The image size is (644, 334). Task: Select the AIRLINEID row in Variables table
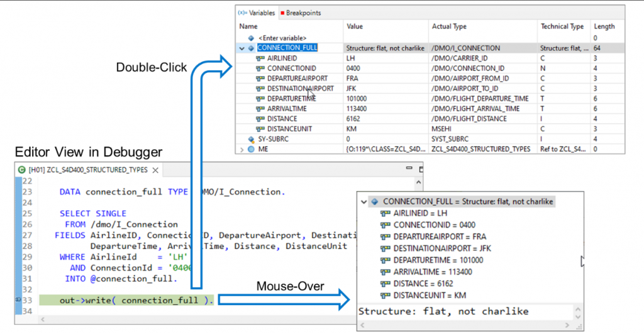click(430, 58)
